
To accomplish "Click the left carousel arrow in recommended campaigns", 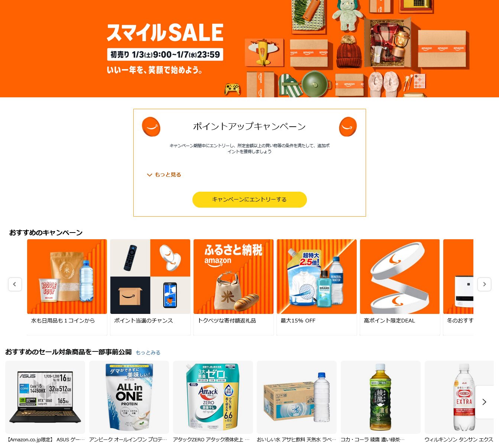I will (x=15, y=284).
